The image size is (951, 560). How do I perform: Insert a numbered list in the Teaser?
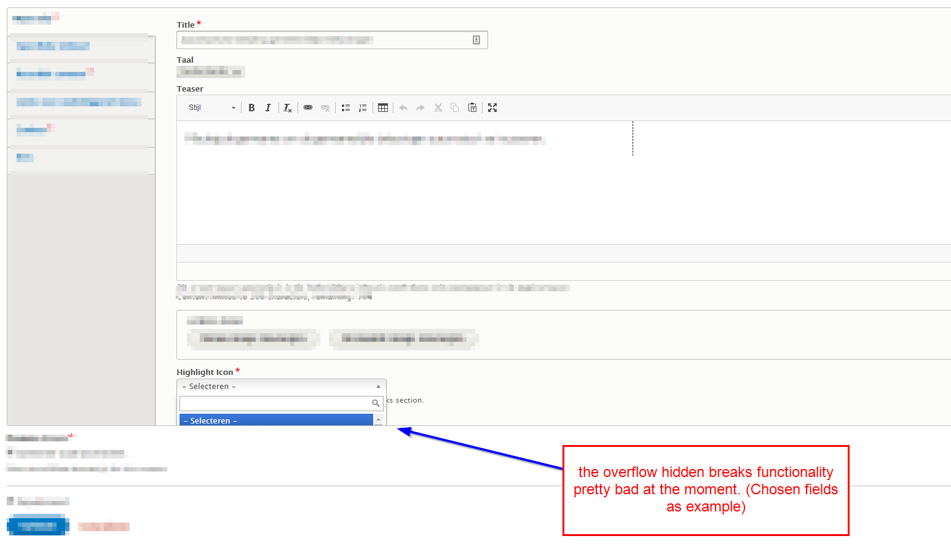[363, 108]
